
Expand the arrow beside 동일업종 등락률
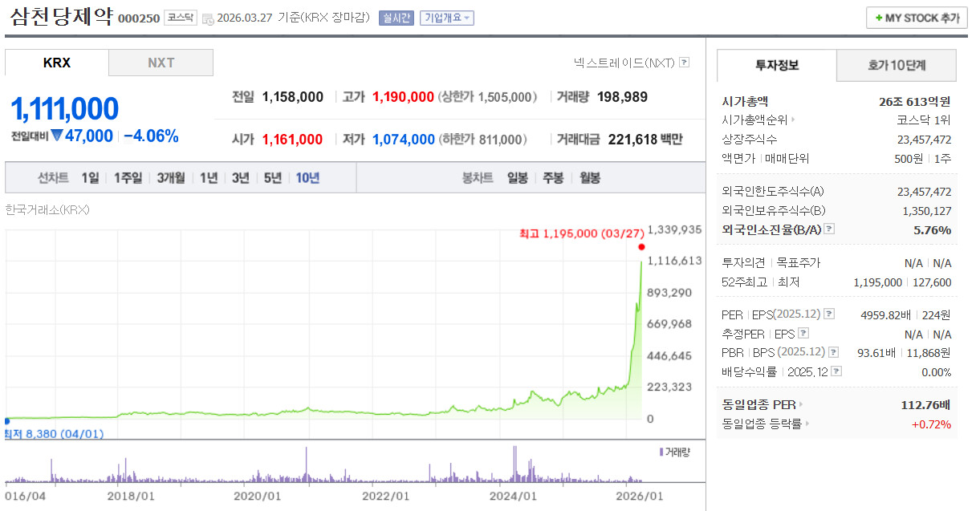(807, 424)
